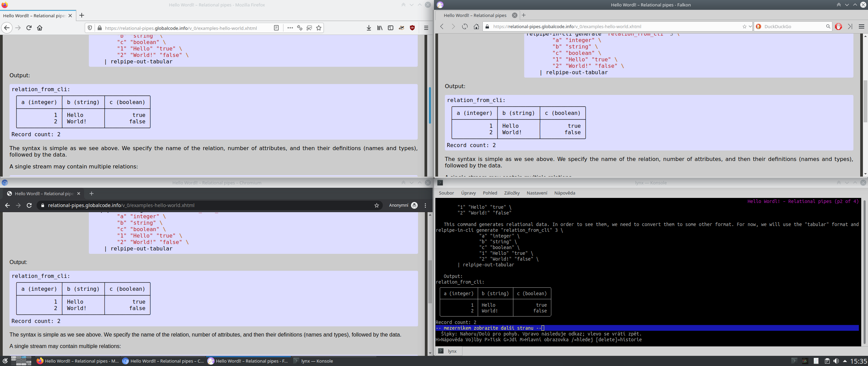Bookmark this page in Firefox
Screen dimensions: 868x366
[319, 28]
